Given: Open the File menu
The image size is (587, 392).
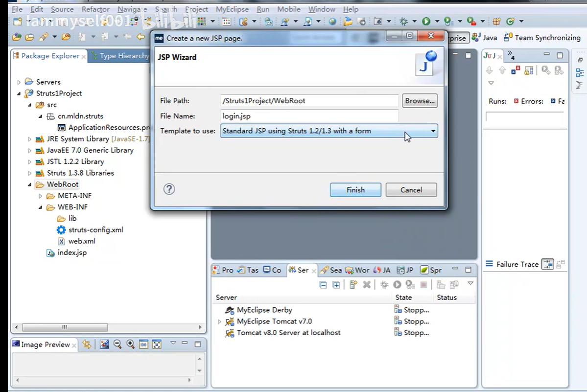Looking at the screenshot, I should tap(17, 9).
